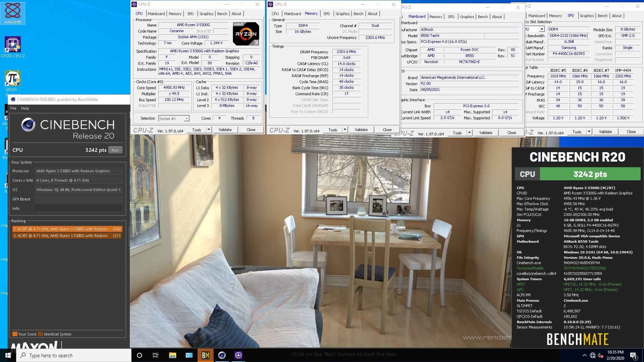Screen dimensions: 644x362
Task: Click the Processor field in Cinebench
Action: pos(78,171)
